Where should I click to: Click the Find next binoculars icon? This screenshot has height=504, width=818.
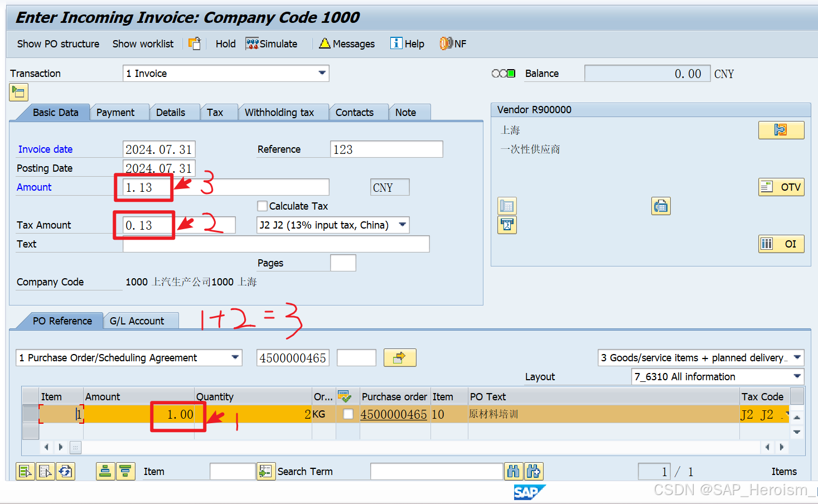[x=533, y=471]
